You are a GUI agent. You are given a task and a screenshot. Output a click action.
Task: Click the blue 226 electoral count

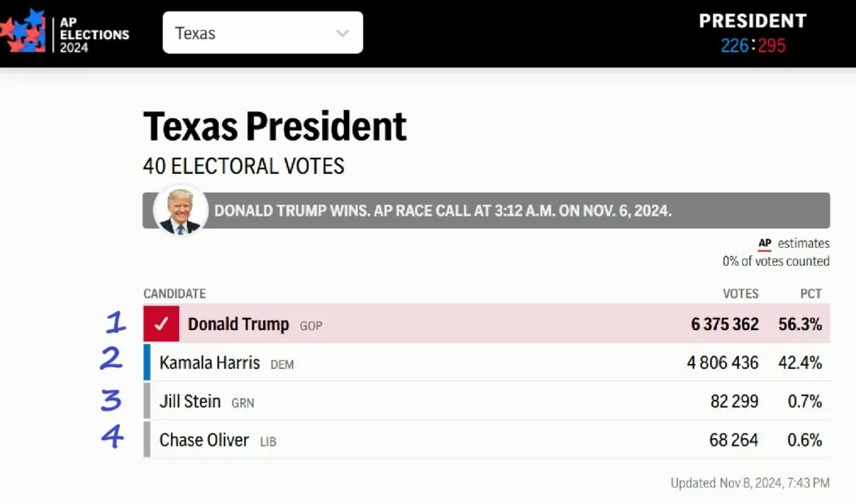coord(734,46)
